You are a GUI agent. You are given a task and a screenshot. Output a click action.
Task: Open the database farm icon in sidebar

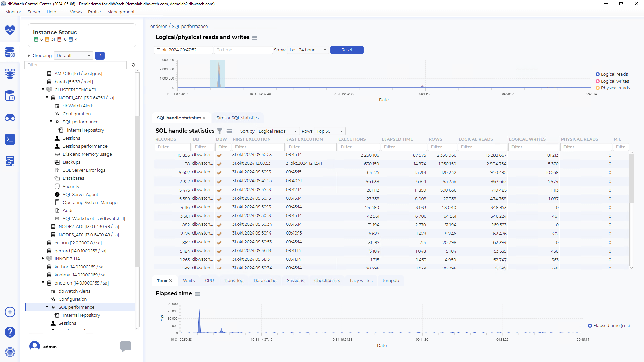[x=10, y=74]
